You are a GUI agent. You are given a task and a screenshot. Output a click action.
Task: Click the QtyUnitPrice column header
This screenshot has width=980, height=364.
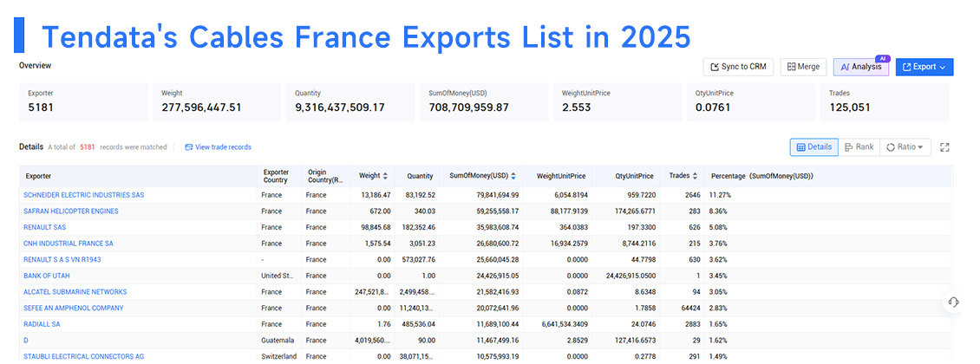coord(627,176)
